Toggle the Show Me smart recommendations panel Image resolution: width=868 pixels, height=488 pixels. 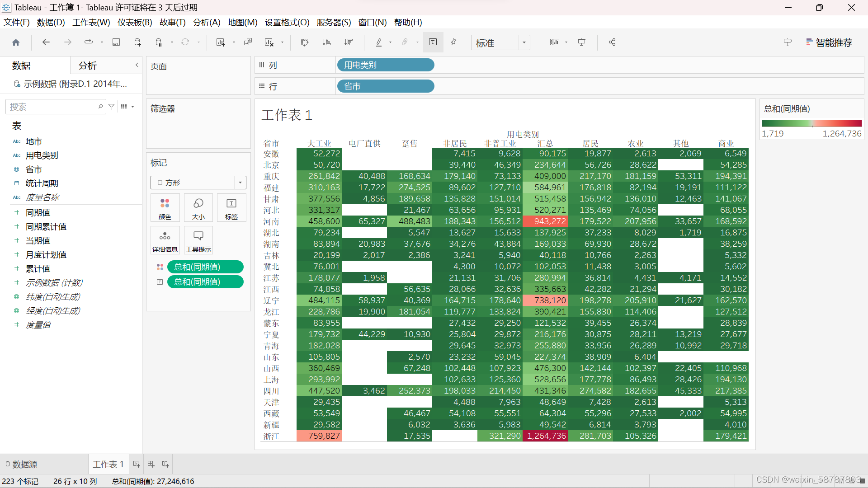tap(829, 42)
